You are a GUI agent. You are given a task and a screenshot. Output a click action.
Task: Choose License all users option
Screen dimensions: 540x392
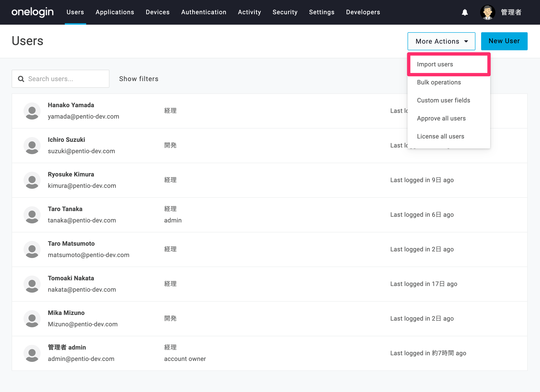pos(449,137)
